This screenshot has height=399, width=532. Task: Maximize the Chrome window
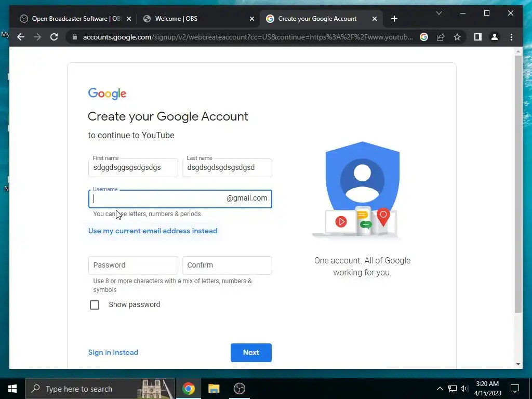click(x=486, y=13)
